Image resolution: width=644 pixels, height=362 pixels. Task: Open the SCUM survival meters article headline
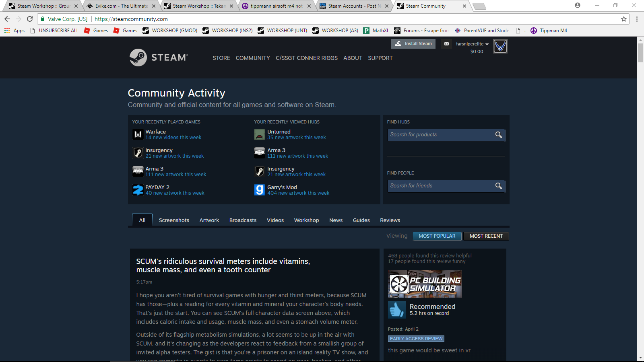pyautogui.click(x=223, y=265)
